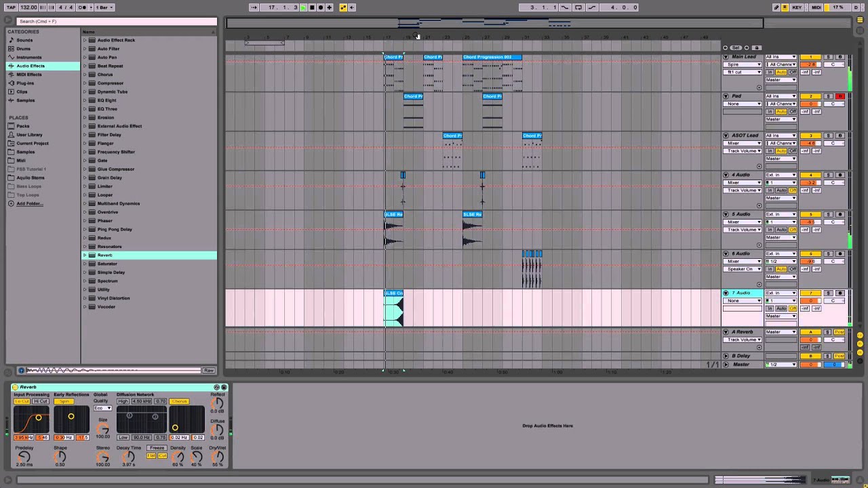This screenshot has width=868, height=488.
Task: Start playback with the play button
Action: [x=303, y=7]
